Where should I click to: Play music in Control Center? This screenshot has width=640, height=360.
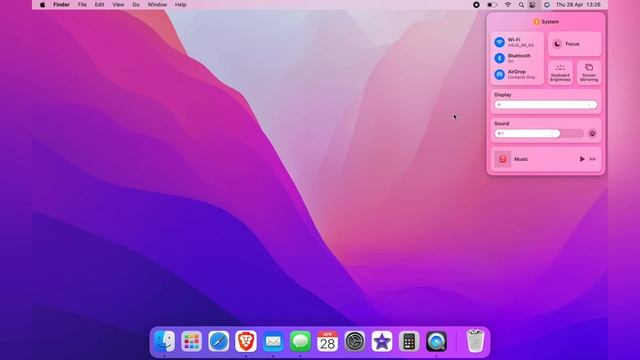coord(582,159)
